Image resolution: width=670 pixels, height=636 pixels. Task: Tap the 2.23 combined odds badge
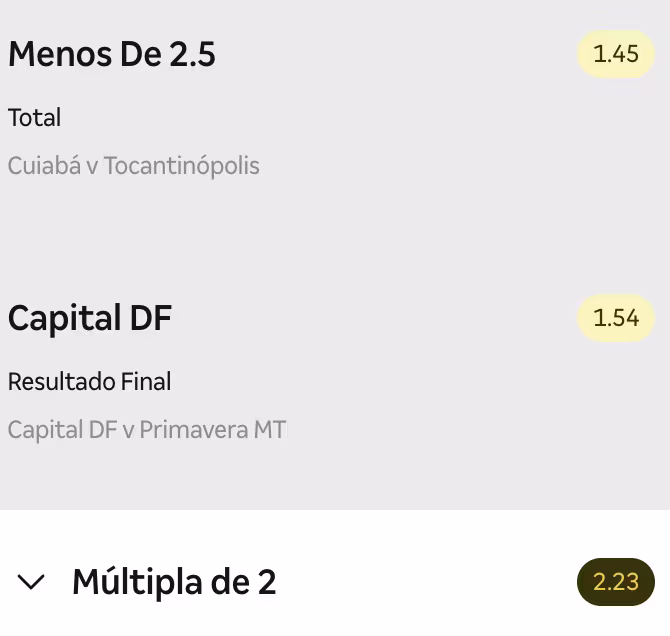[x=616, y=582]
